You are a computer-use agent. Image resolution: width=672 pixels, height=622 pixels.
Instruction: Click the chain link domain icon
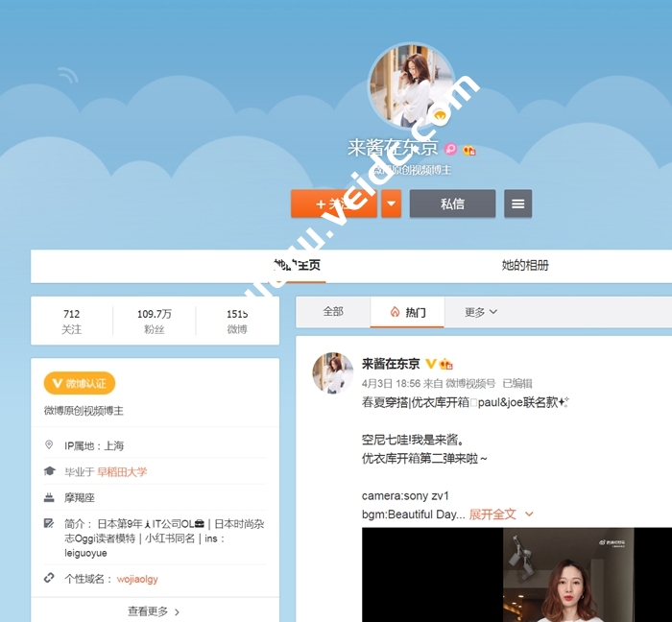[x=49, y=578]
